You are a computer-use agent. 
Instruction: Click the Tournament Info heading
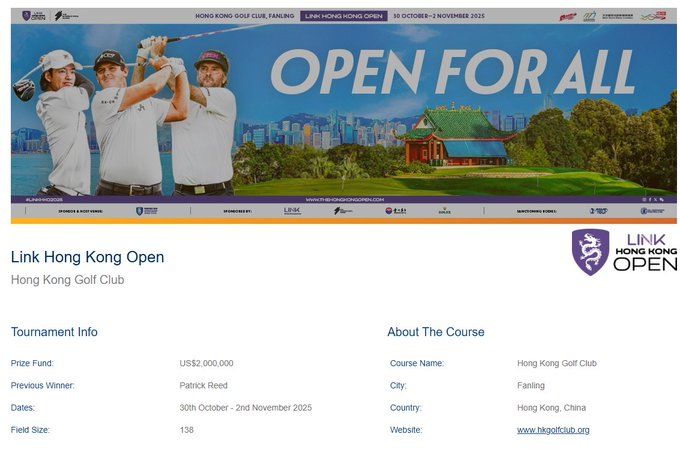click(x=54, y=332)
